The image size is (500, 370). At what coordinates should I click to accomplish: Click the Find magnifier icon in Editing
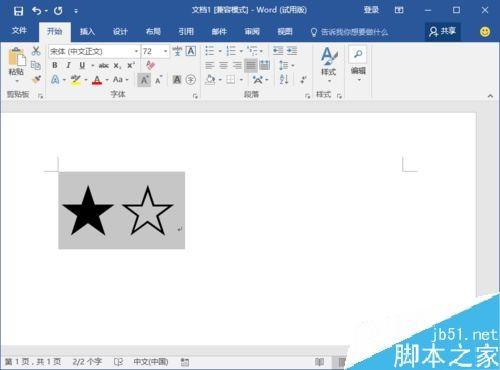click(x=358, y=54)
